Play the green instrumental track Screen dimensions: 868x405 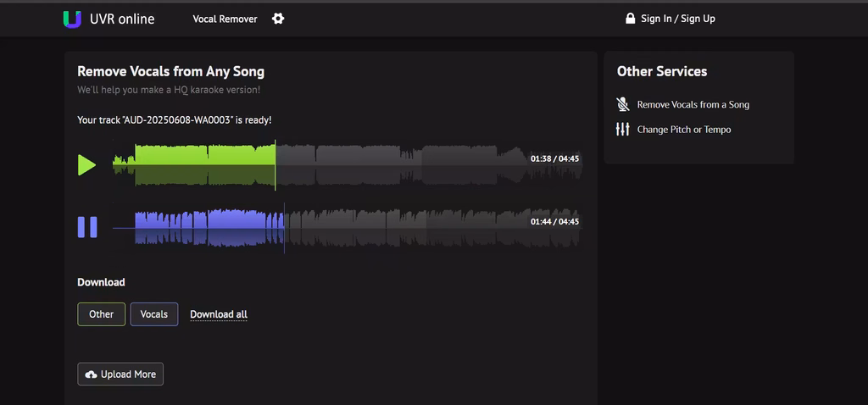click(x=86, y=165)
